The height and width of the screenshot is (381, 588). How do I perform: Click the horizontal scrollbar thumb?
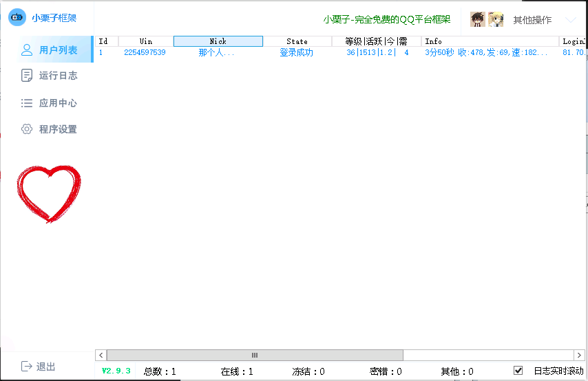255,355
